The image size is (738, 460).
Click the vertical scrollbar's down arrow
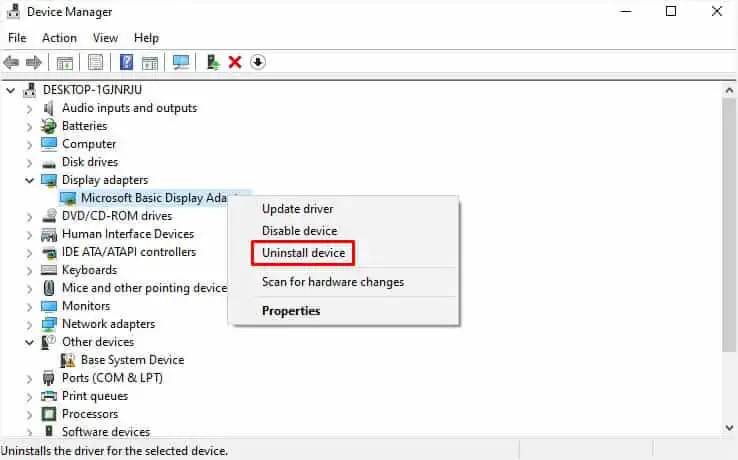pyautogui.click(x=729, y=427)
